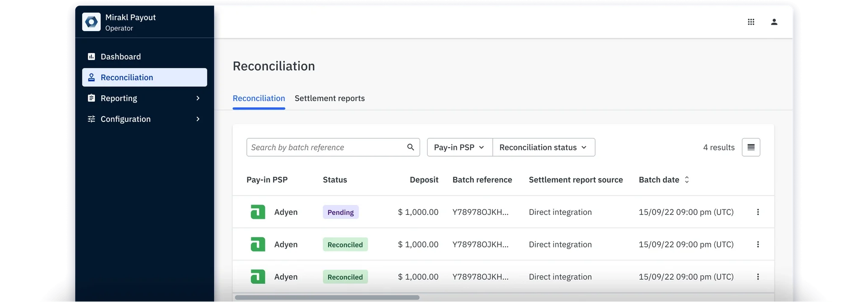Click the Mirakl Payout logo icon

point(91,22)
